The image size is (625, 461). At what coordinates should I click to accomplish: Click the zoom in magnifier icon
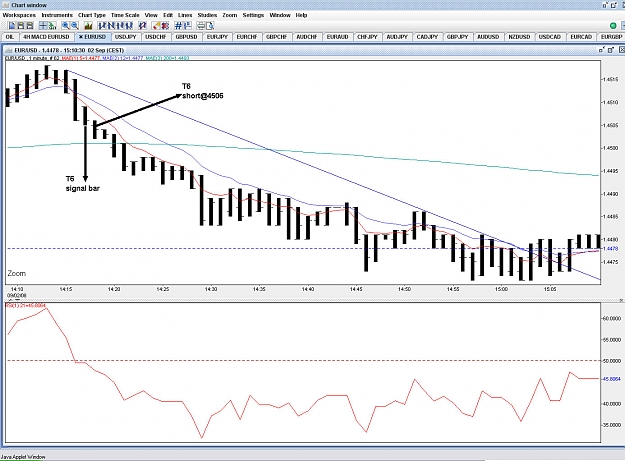point(65,26)
